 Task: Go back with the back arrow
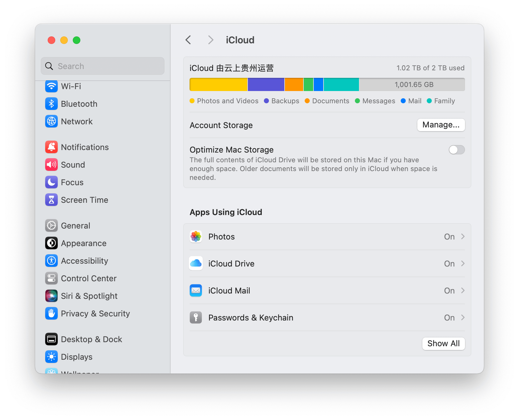coord(188,40)
